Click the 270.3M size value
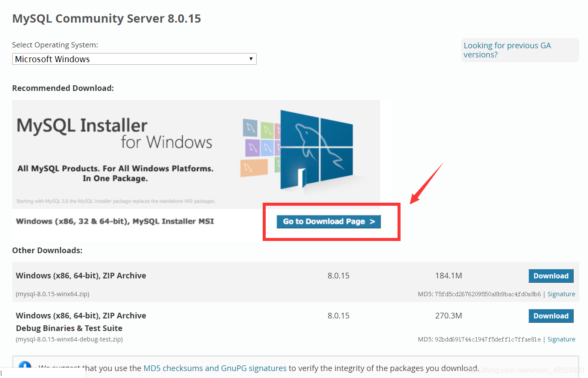588x378 pixels. pos(448,316)
